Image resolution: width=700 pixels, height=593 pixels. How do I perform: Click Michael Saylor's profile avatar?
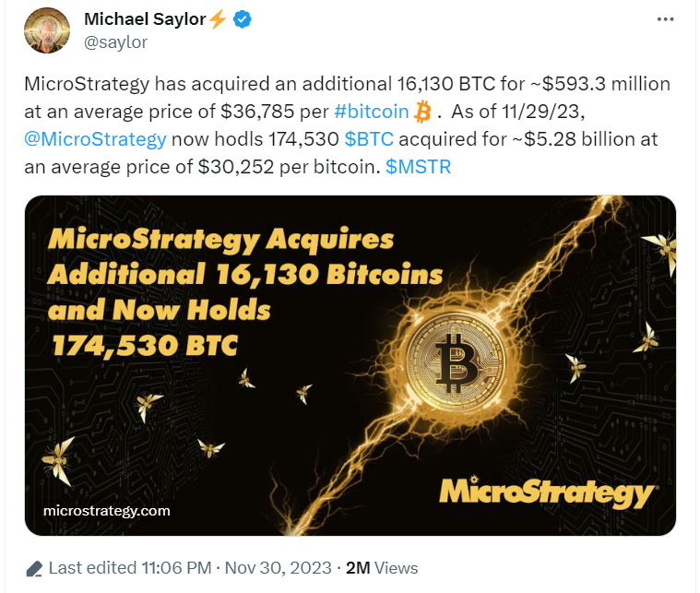point(47,30)
